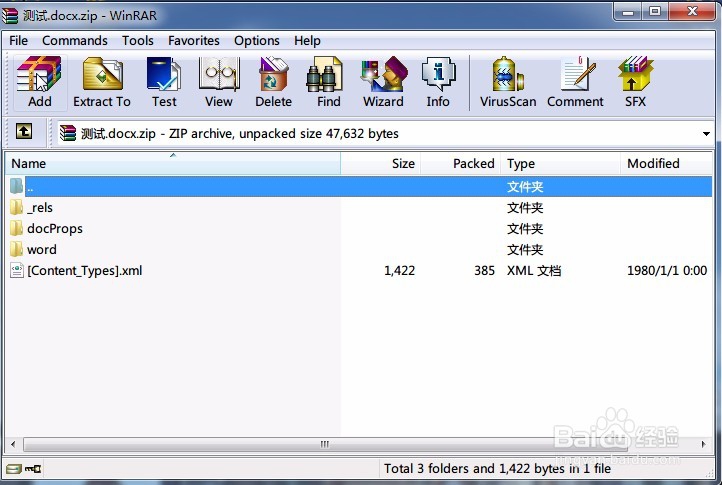722x485 pixels.
Task: Sort by the Modified column header
Action: pos(666,164)
